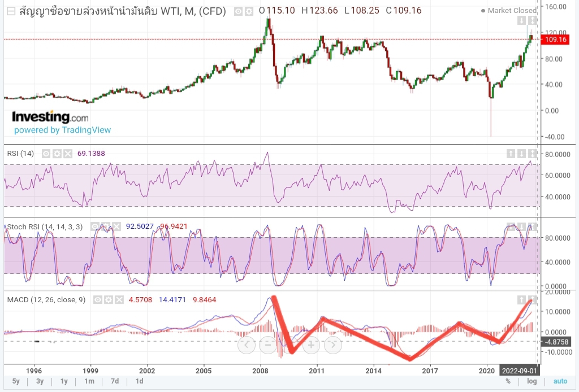Image resolution: width=579 pixels, height=392 pixels.
Task: Click the close price C109.16 text
Action: 404,11
